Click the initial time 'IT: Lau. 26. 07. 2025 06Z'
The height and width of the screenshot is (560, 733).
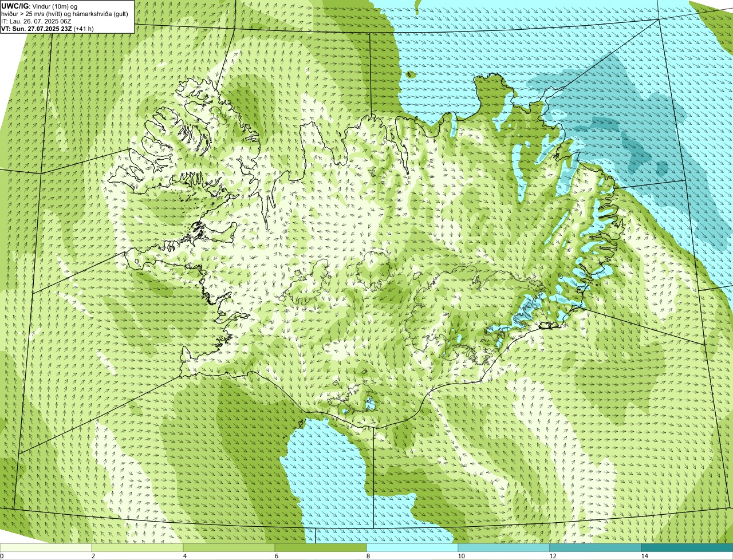[37, 21]
